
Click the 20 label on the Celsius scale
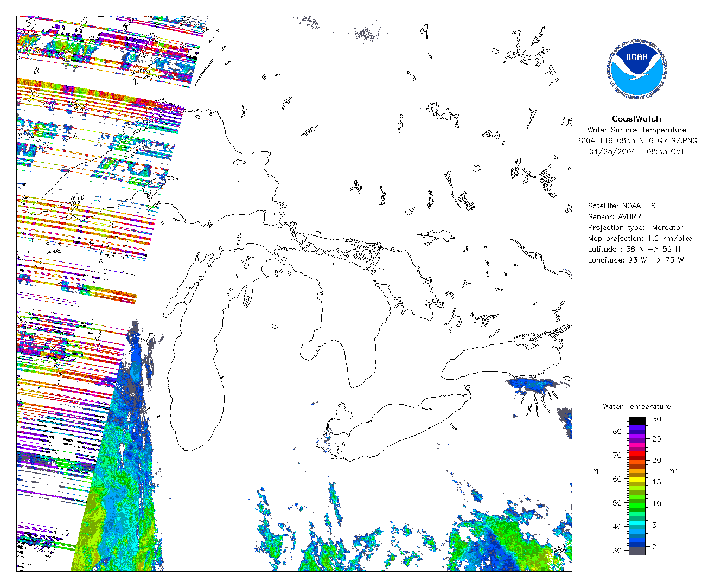click(x=656, y=460)
